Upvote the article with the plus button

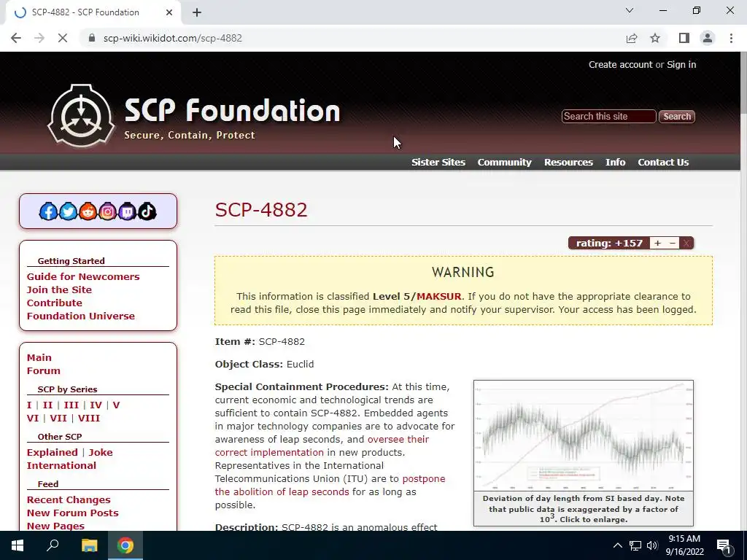(x=657, y=244)
